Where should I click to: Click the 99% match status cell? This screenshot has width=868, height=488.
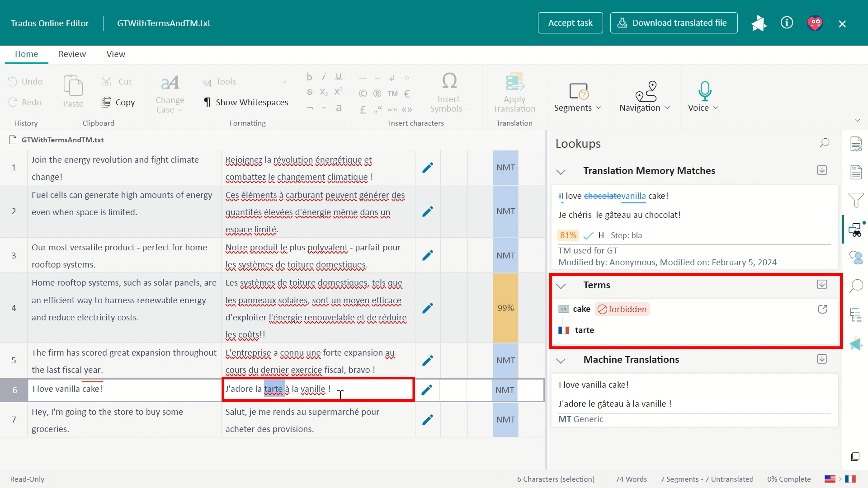[505, 308]
